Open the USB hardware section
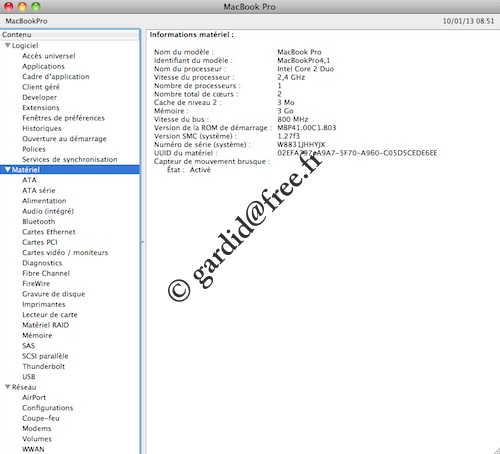500x454 pixels. click(29, 377)
